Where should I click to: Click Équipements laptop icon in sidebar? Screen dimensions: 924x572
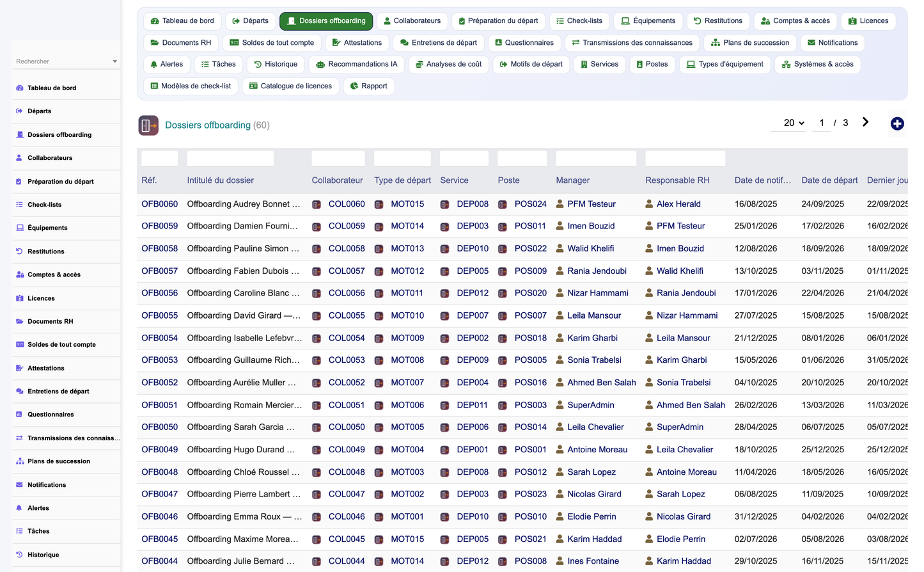pos(19,228)
